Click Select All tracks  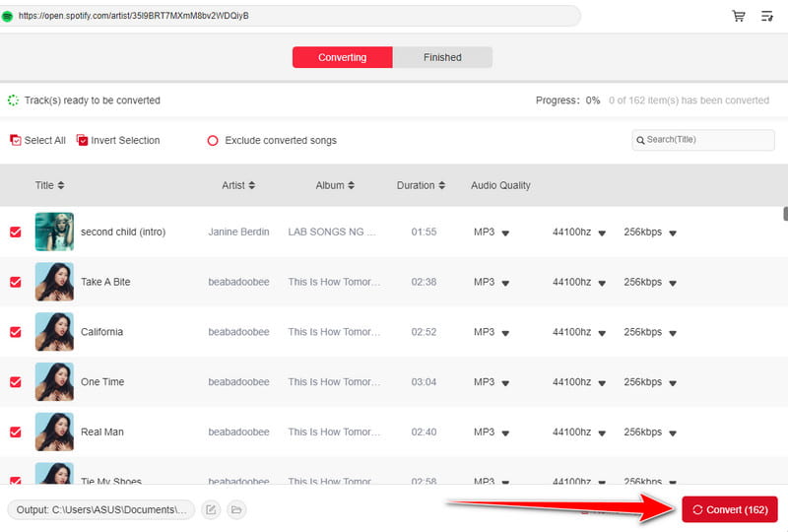(x=37, y=141)
